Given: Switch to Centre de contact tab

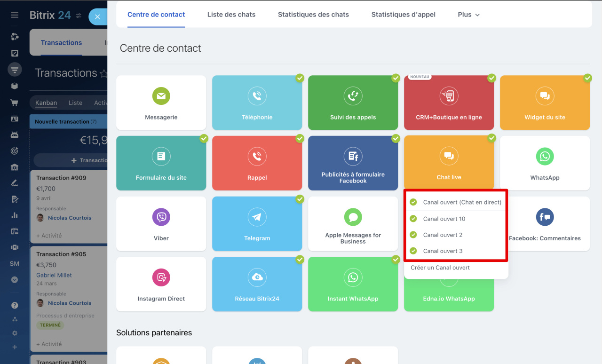Looking at the screenshot, I should tap(156, 15).
